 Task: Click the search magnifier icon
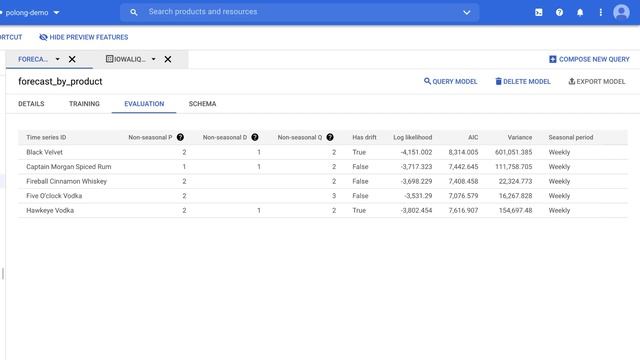[133, 12]
